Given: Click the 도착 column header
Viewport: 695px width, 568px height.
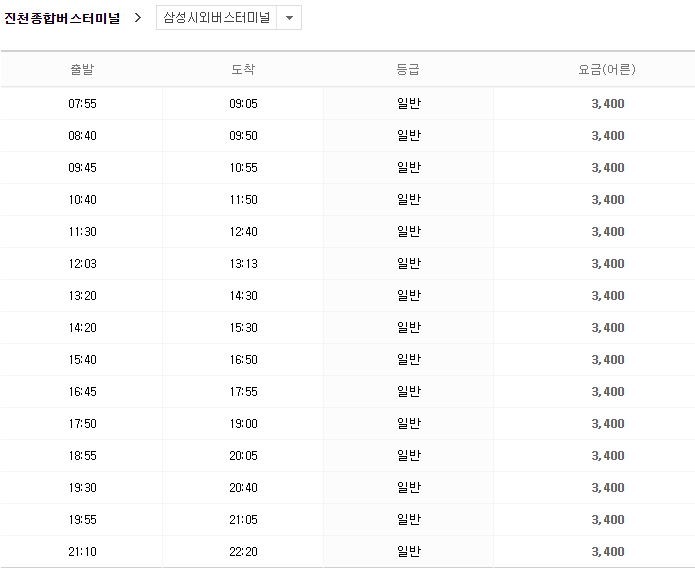Looking at the screenshot, I should coord(243,69).
